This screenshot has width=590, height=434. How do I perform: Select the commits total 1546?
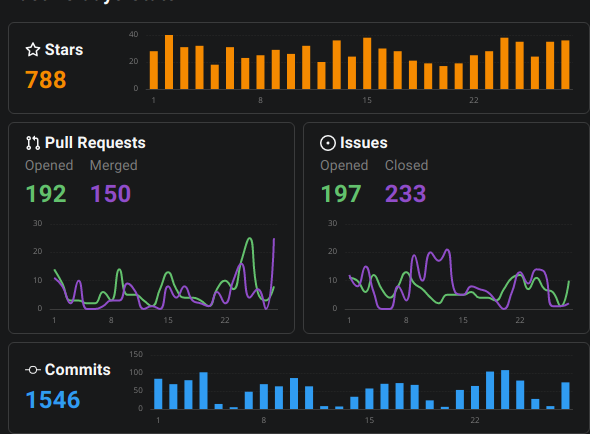tap(53, 400)
